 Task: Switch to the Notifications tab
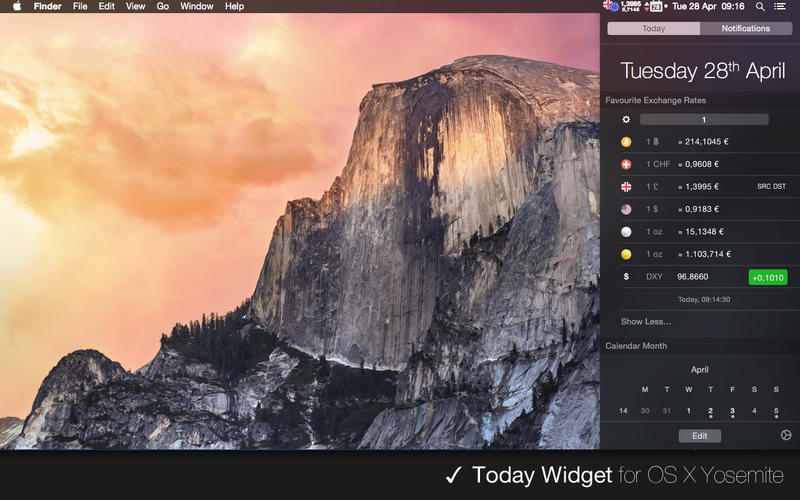click(x=746, y=29)
